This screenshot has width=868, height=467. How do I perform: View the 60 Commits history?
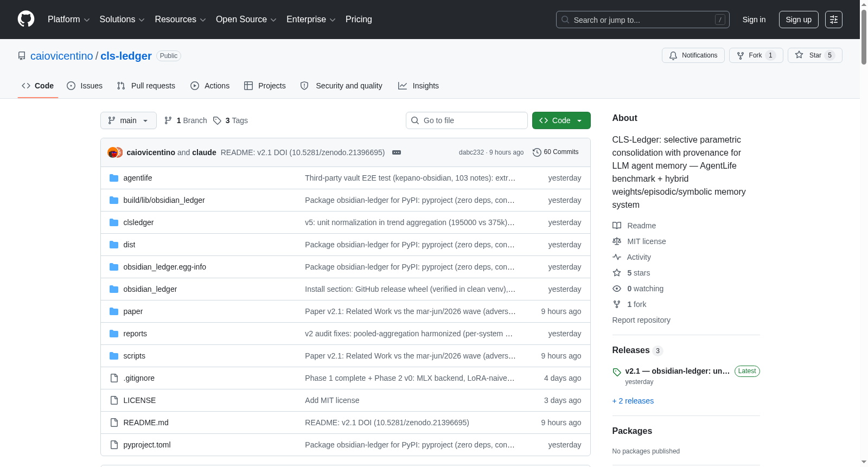556,152
